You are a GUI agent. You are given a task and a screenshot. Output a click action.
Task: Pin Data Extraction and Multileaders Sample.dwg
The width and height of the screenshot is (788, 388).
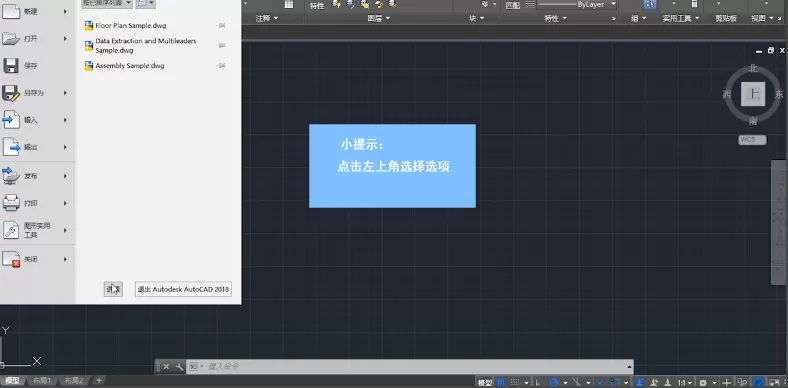click(222, 46)
